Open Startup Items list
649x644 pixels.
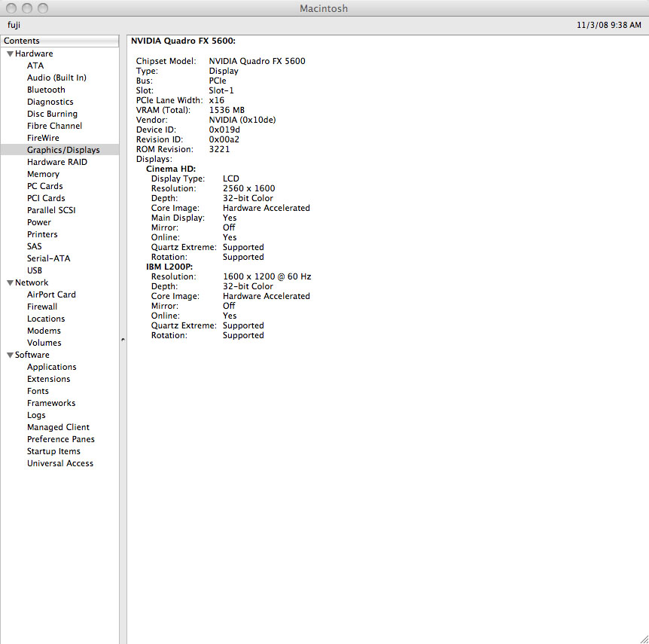pos(53,451)
